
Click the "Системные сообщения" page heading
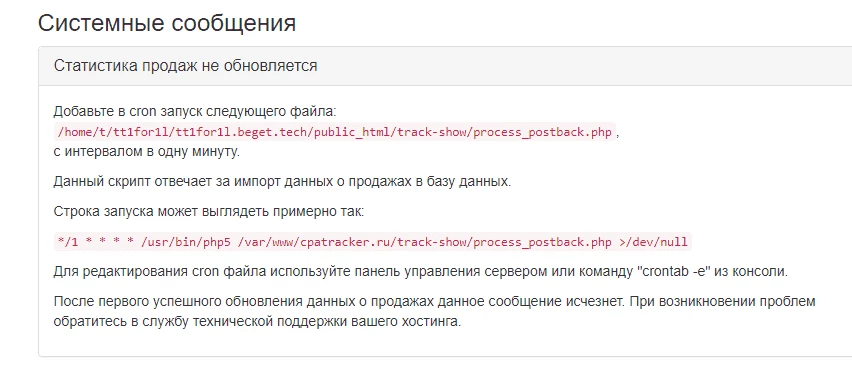[167, 23]
